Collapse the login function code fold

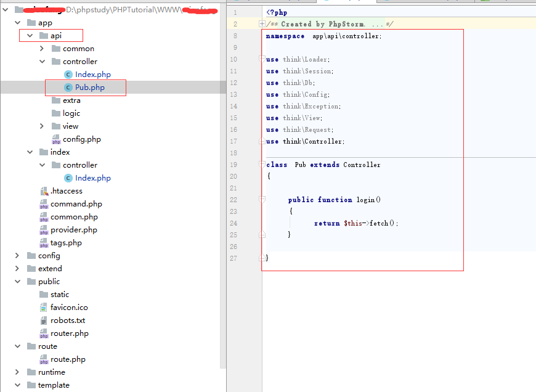point(261,199)
